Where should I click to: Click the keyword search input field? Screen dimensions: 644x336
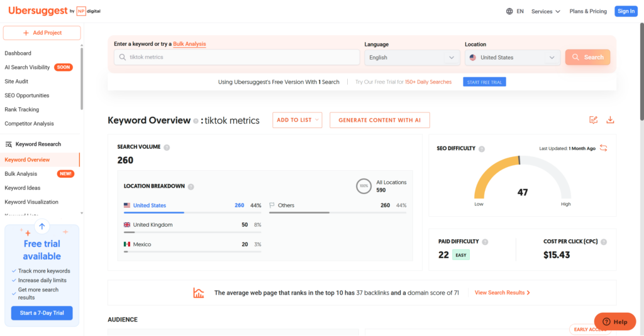pos(236,57)
